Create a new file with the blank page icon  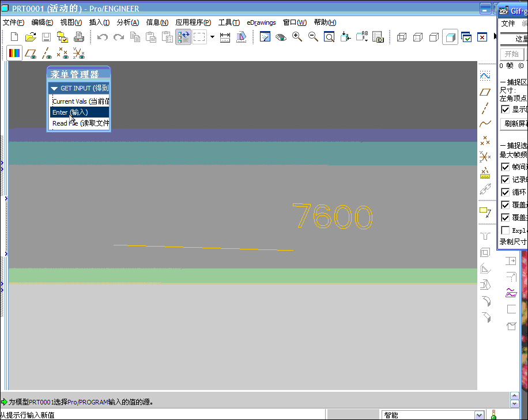[x=14, y=37]
